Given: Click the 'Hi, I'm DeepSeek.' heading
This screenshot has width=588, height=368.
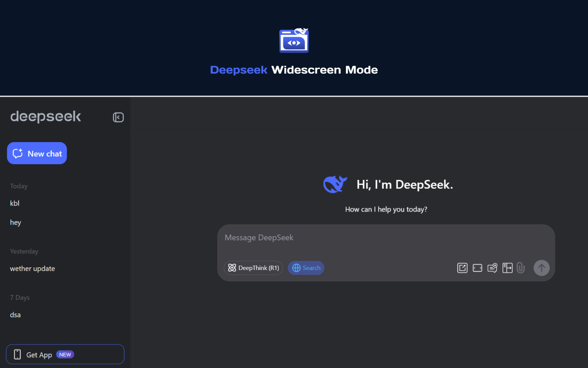Looking at the screenshot, I should (x=405, y=184).
